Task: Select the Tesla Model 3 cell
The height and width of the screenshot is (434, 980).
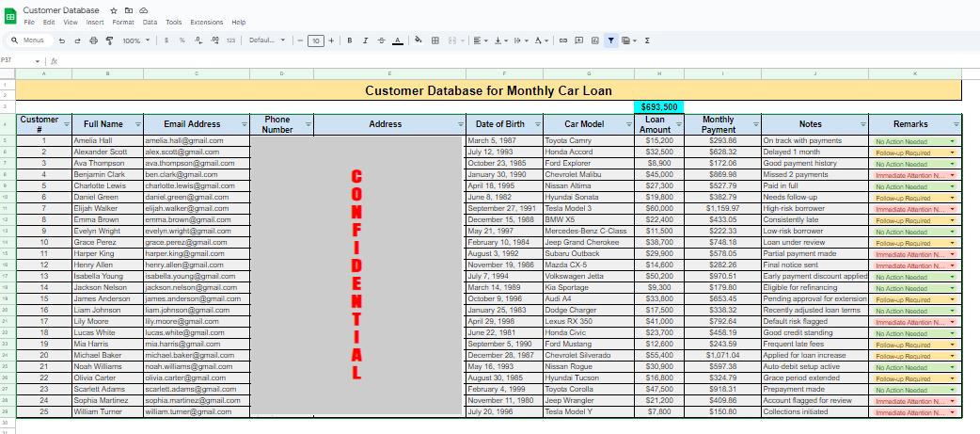Action: click(x=589, y=208)
